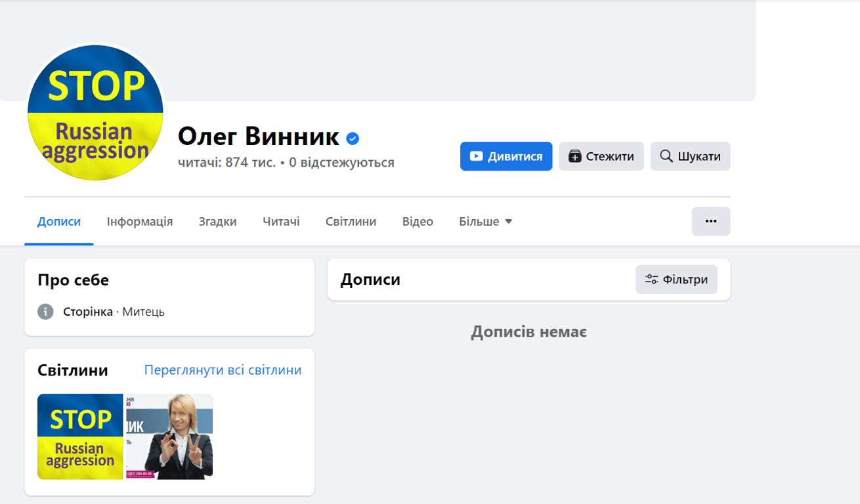Viewport: 860px width, 504px height.
Task: Switch to the Дописи tab
Action: 59,222
